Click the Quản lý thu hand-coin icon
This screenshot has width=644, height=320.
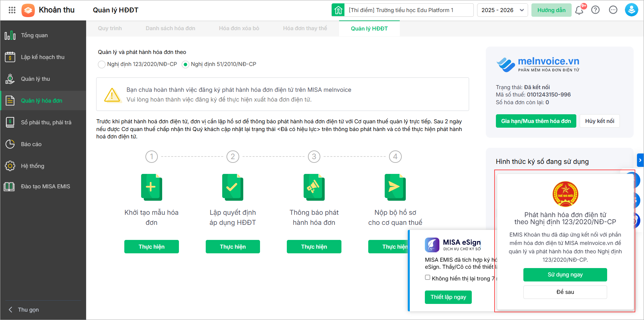click(x=10, y=79)
